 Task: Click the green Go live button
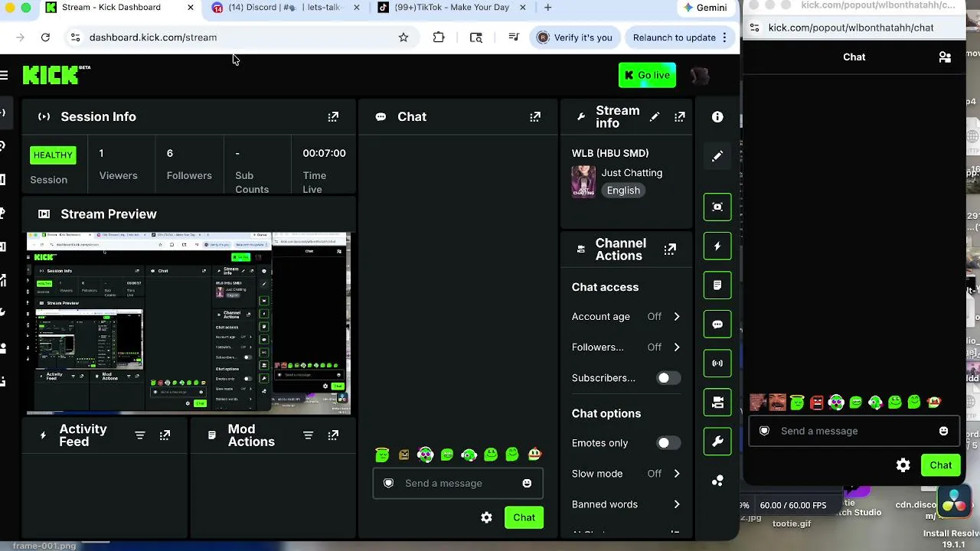tap(647, 75)
